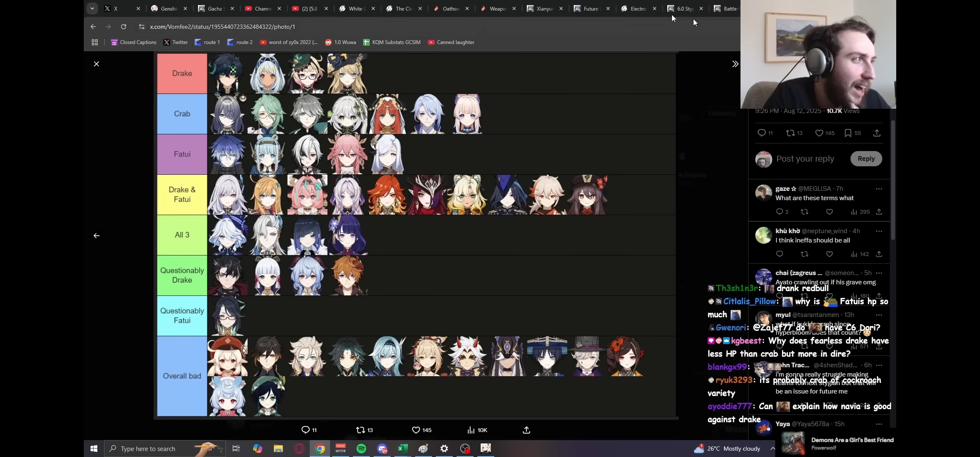This screenshot has width=980, height=457.
Task: Open more options on gaze's reply
Action: click(x=879, y=189)
